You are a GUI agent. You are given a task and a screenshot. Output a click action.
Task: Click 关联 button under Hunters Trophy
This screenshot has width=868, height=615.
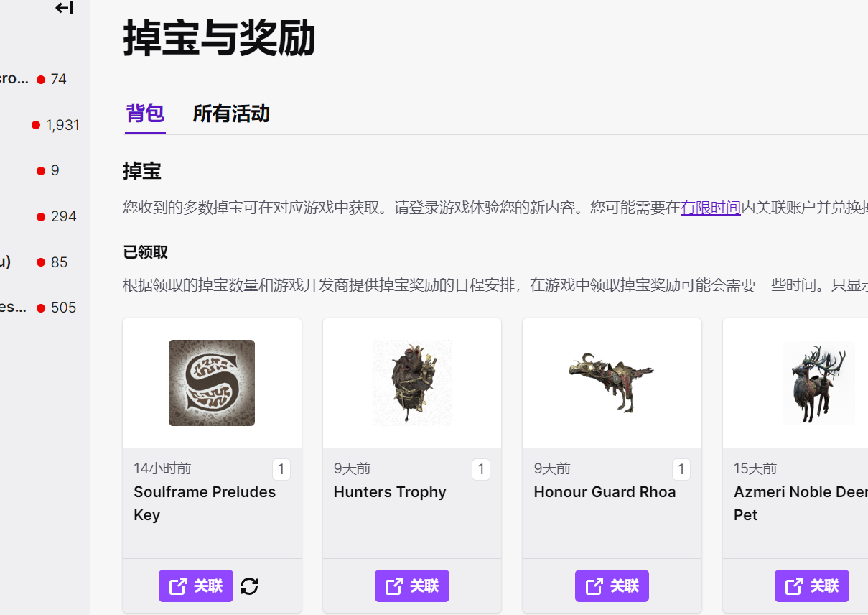click(412, 586)
